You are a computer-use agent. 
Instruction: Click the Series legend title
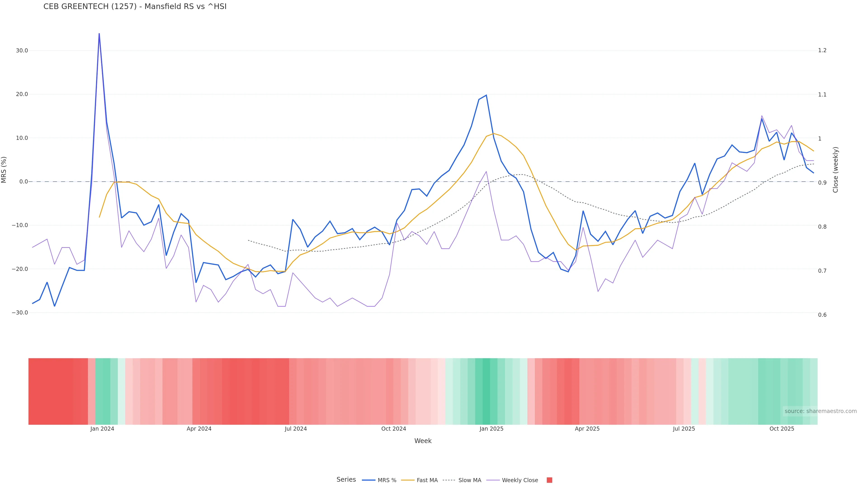(346, 480)
